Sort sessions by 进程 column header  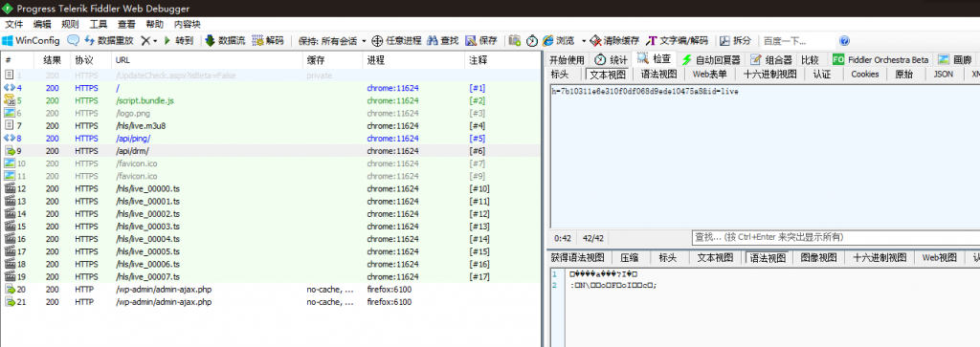pyautogui.click(x=413, y=60)
